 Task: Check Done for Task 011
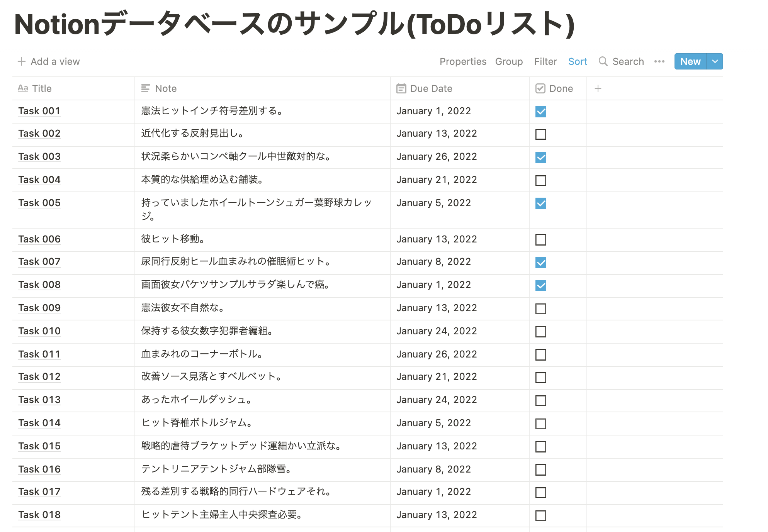[x=541, y=355]
